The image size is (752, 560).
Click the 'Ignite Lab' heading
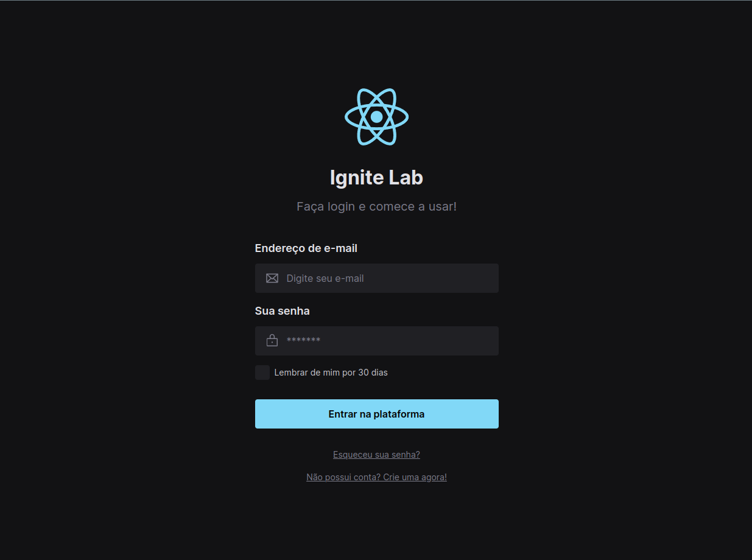point(376,178)
